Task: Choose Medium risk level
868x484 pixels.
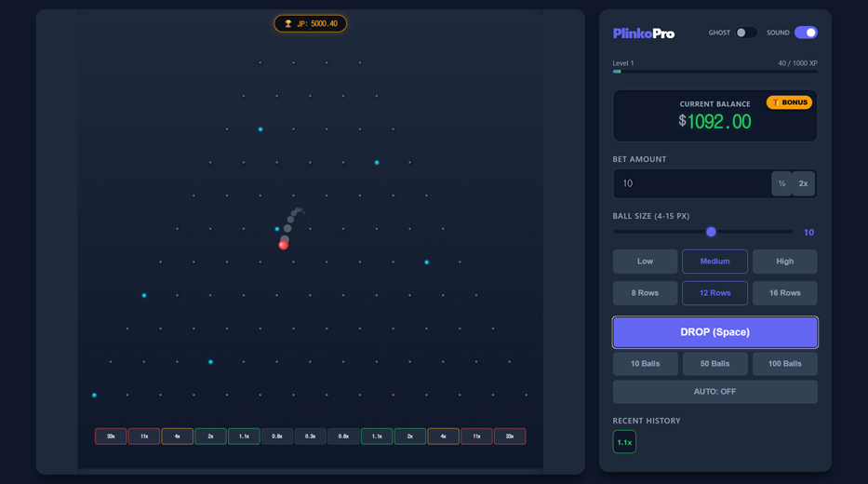Action: click(714, 262)
